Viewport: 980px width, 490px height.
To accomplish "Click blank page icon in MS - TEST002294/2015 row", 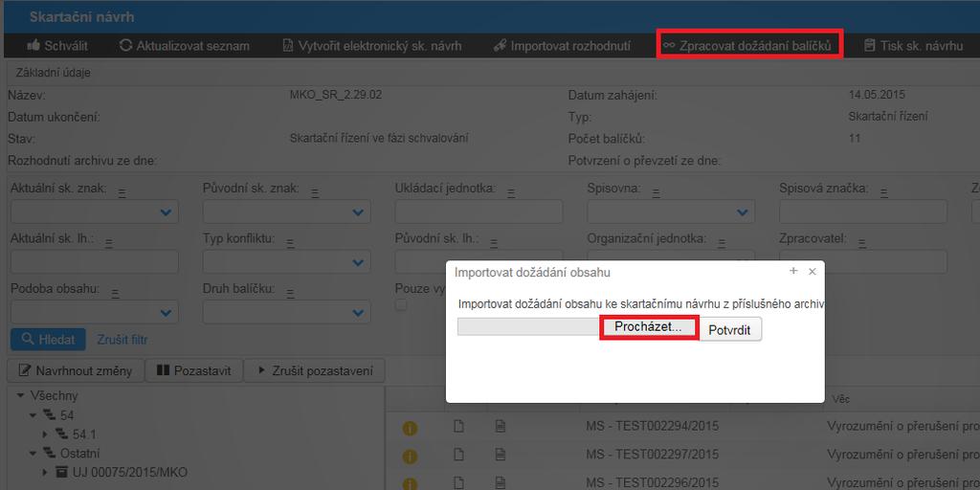I will click(x=458, y=427).
